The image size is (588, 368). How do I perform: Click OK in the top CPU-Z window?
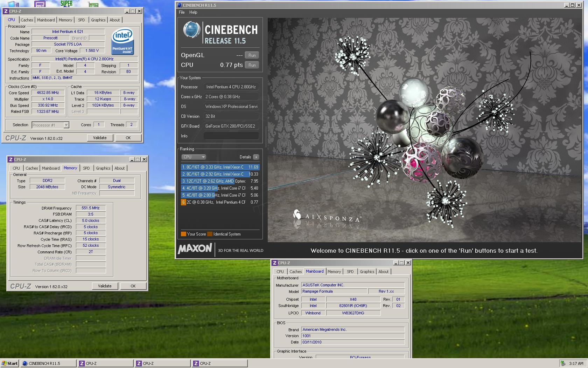pyautogui.click(x=128, y=138)
